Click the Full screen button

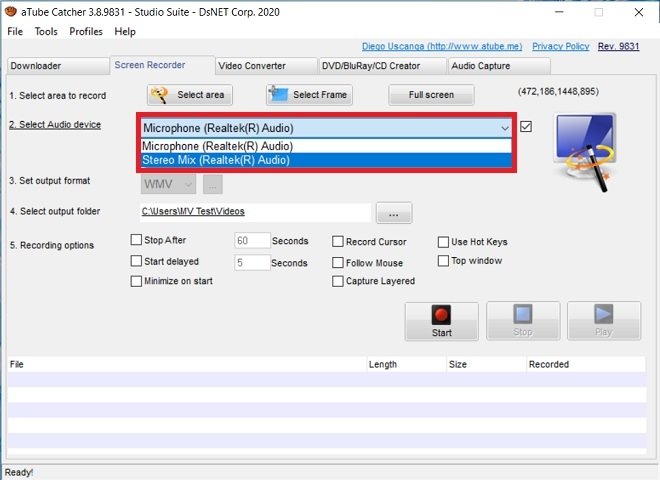(x=431, y=95)
